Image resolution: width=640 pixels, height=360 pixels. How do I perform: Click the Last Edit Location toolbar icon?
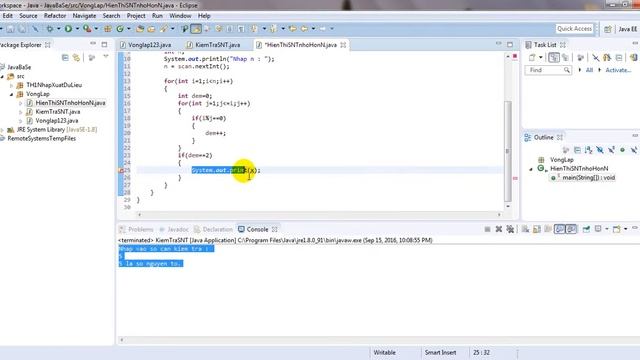point(293,29)
